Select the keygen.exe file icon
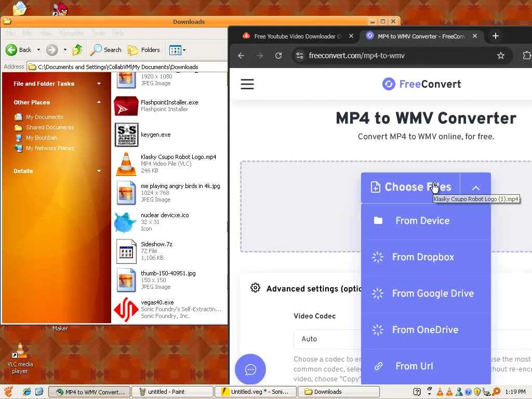532x399 pixels. click(x=126, y=135)
